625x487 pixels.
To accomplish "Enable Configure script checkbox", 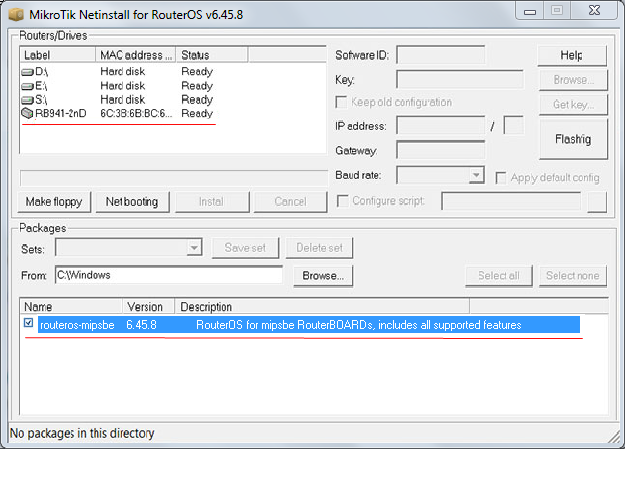I will click(342, 201).
